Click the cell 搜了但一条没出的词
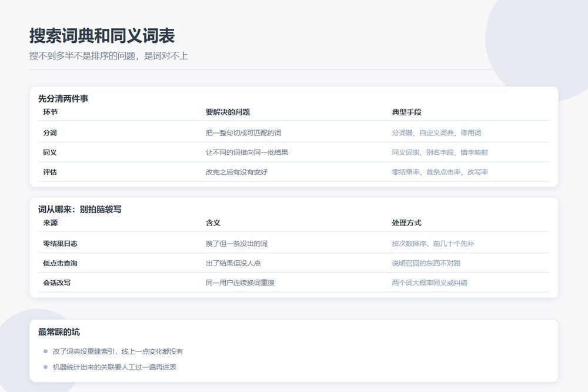 (236, 243)
